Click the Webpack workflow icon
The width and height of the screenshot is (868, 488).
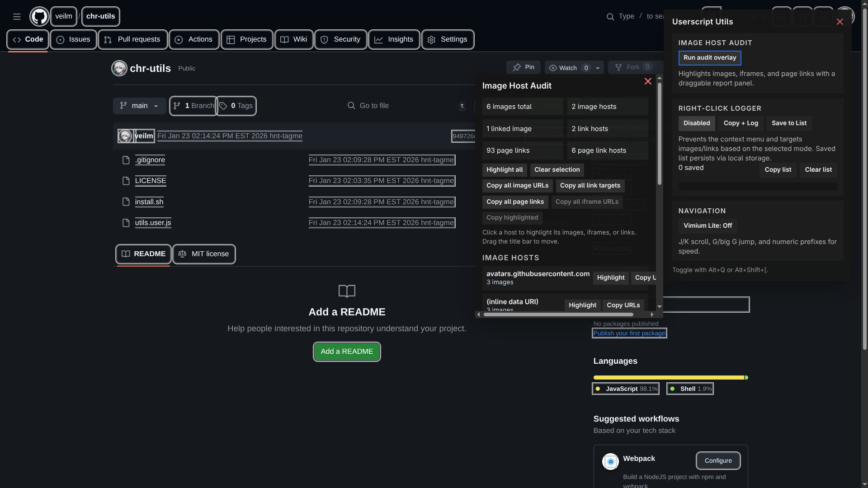(610, 461)
